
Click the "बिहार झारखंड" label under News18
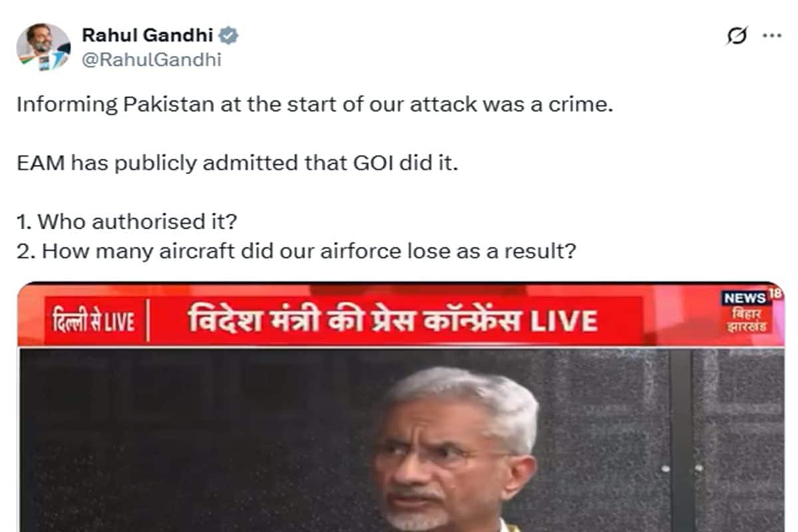coord(749,320)
